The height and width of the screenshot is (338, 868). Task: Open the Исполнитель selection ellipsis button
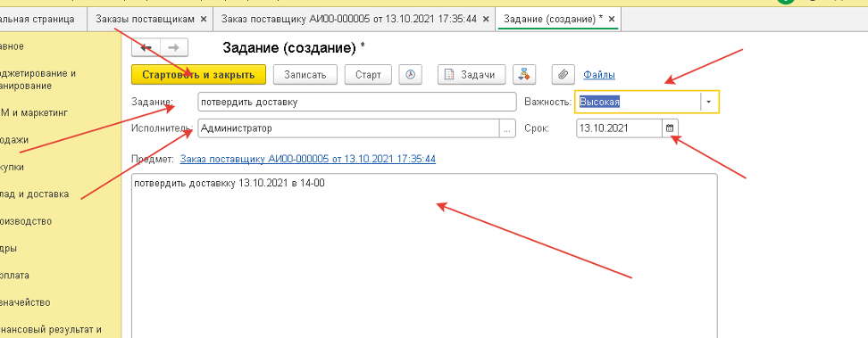507,128
